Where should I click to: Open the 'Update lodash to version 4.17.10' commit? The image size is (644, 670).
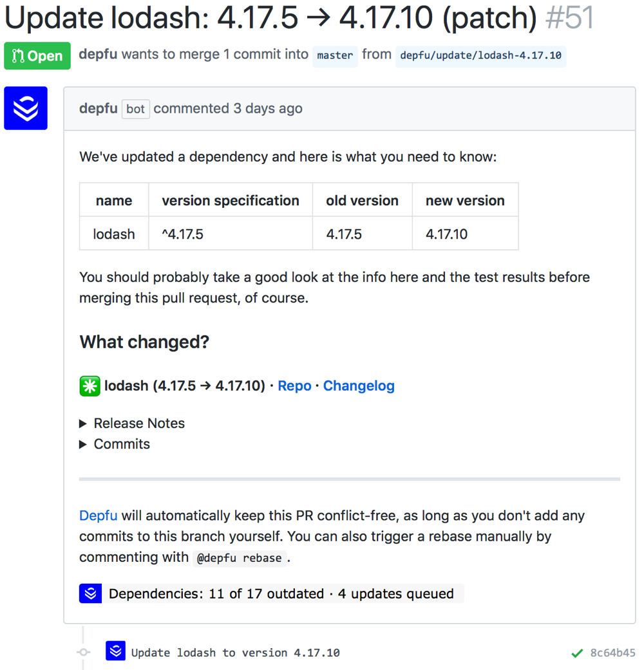tap(235, 653)
